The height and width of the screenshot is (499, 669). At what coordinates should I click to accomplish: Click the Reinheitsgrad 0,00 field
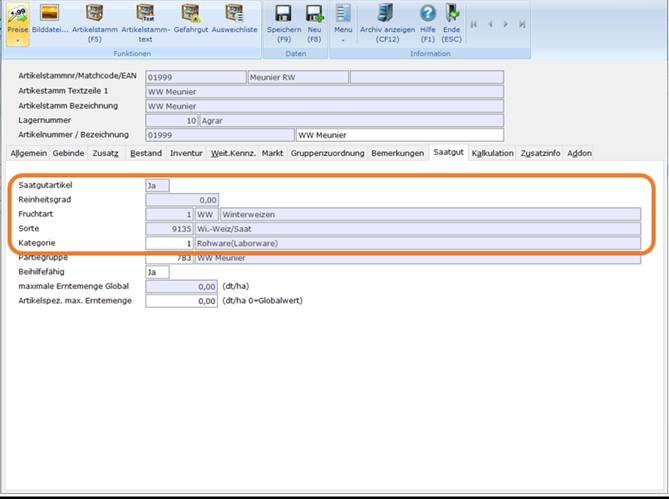tap(182, 200)
